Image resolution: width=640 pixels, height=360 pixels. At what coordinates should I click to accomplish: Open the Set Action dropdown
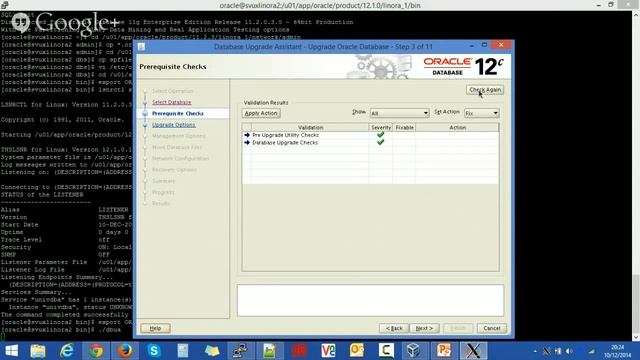coord(482,113)
